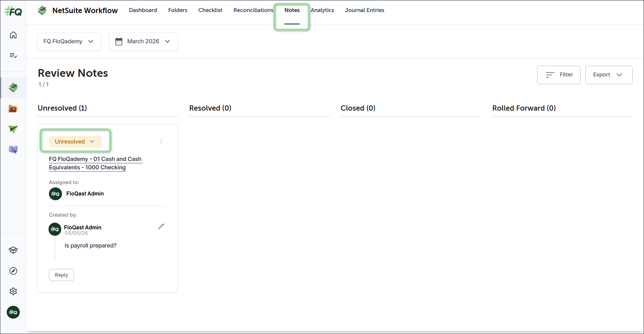
Task: Click the FloQast FQ logo icon
Action: pos(13,12)
